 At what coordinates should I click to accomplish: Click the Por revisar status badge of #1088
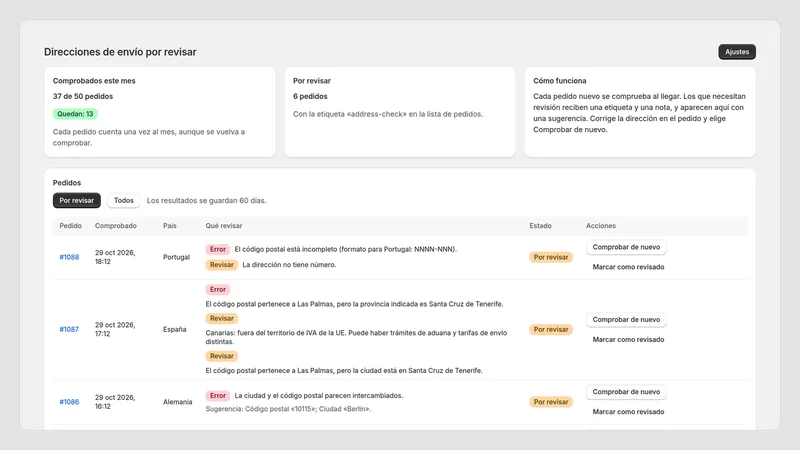[x=551, y=257]
